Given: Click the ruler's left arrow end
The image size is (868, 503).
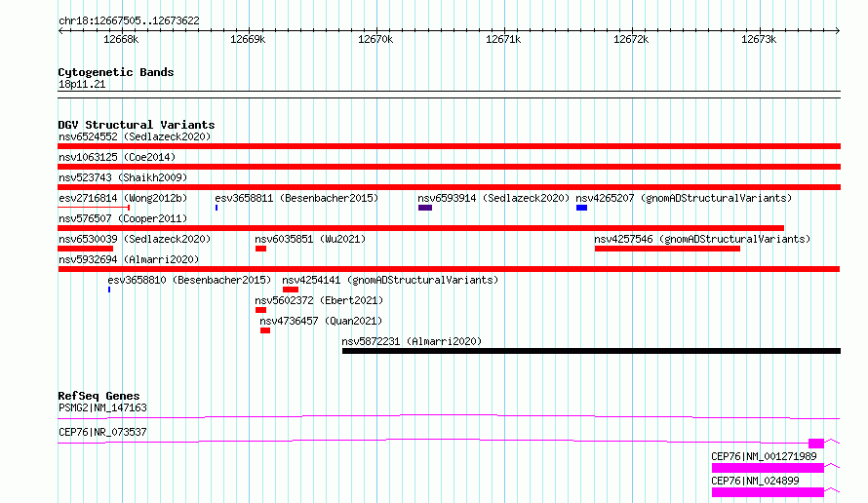Looking at the screenshot, I should 60,31.
